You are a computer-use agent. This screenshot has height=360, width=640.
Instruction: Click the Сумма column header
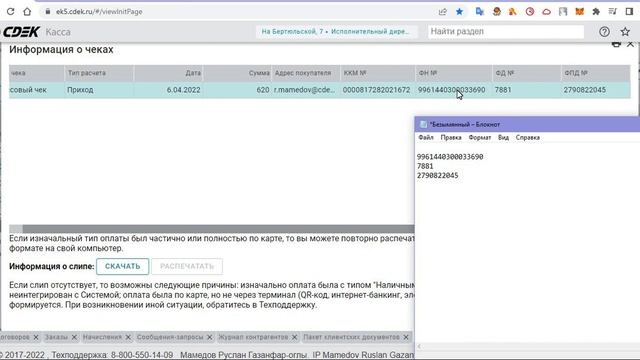coord(237,73)
